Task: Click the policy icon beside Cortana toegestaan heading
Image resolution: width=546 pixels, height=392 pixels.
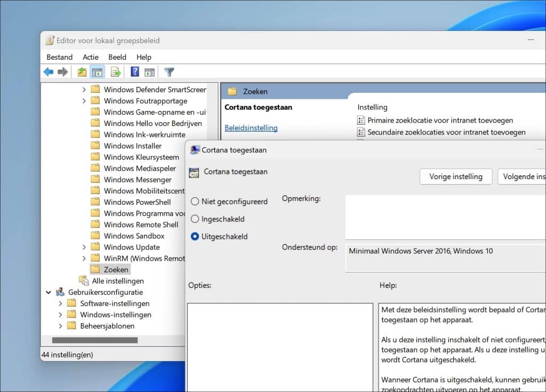Action: click(194, 172)
